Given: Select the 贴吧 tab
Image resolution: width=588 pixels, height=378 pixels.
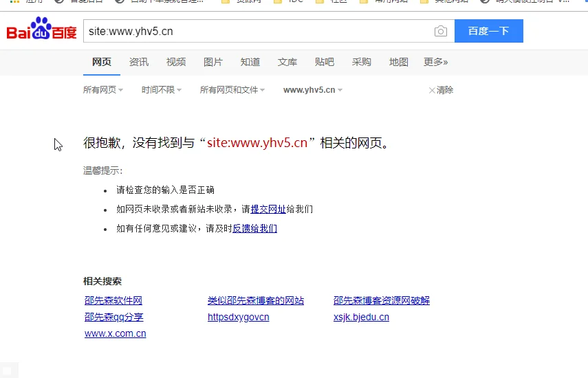Looking at the screenshot, I should [325, 62].
